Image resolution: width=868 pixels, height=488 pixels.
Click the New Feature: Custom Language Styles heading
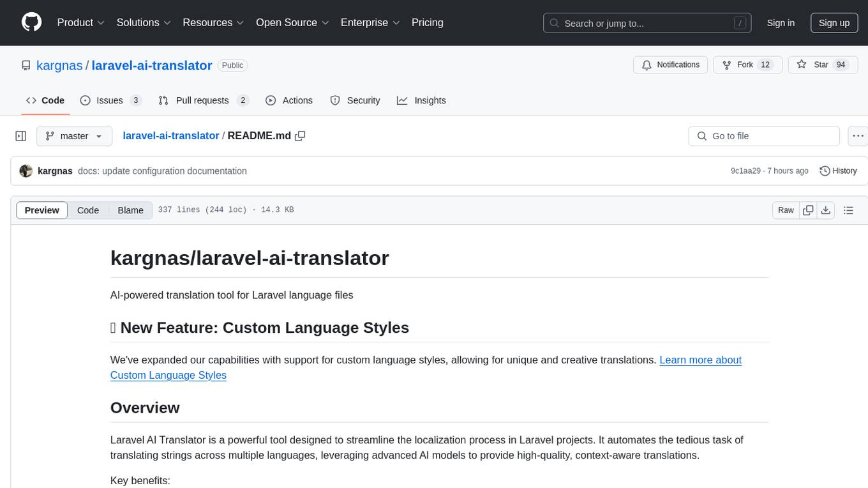(260, 328)
